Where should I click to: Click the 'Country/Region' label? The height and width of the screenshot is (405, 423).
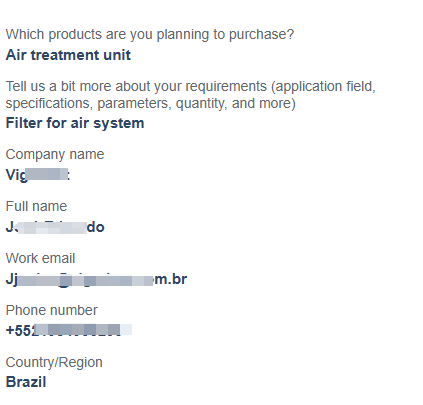tap(54, 362)
